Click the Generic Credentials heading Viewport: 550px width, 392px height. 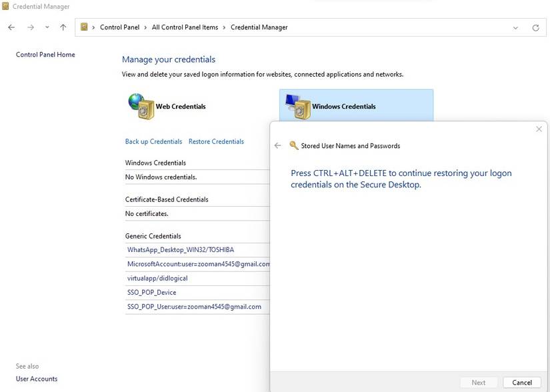coord(153,236)
